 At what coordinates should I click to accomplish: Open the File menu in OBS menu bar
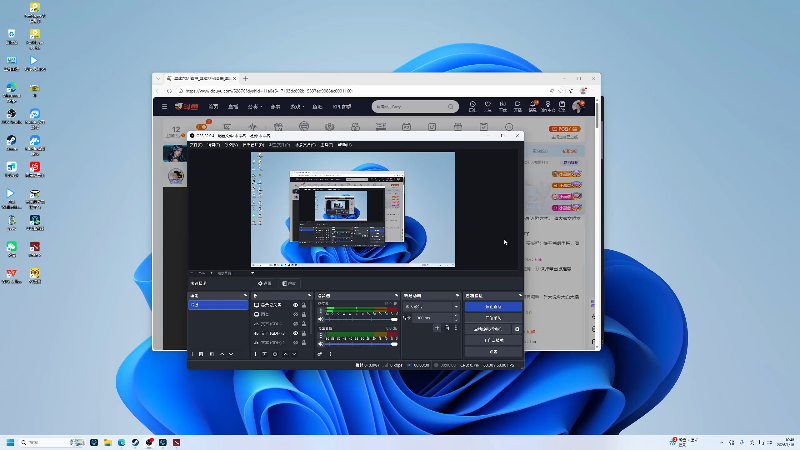(x=196, y=146)
